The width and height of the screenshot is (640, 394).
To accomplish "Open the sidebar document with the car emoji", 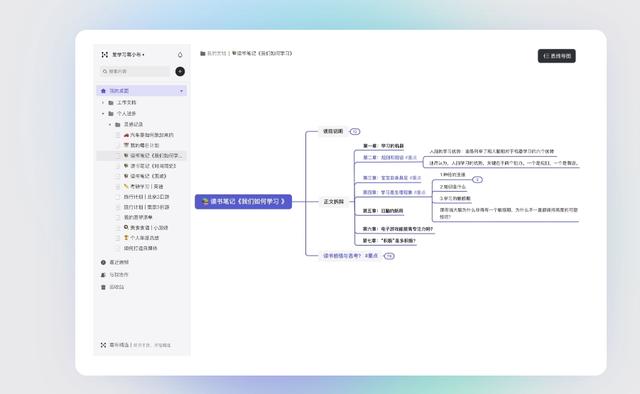I will (148, 135).
